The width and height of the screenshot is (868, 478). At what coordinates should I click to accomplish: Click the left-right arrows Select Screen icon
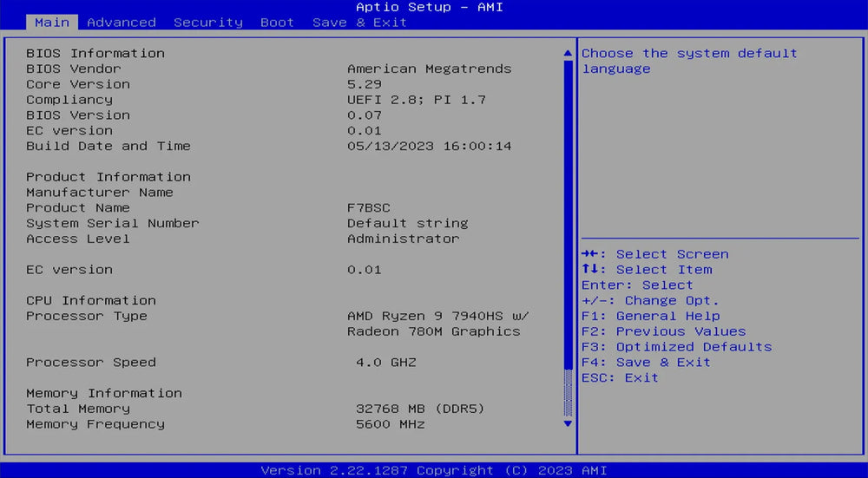[592, 254]
